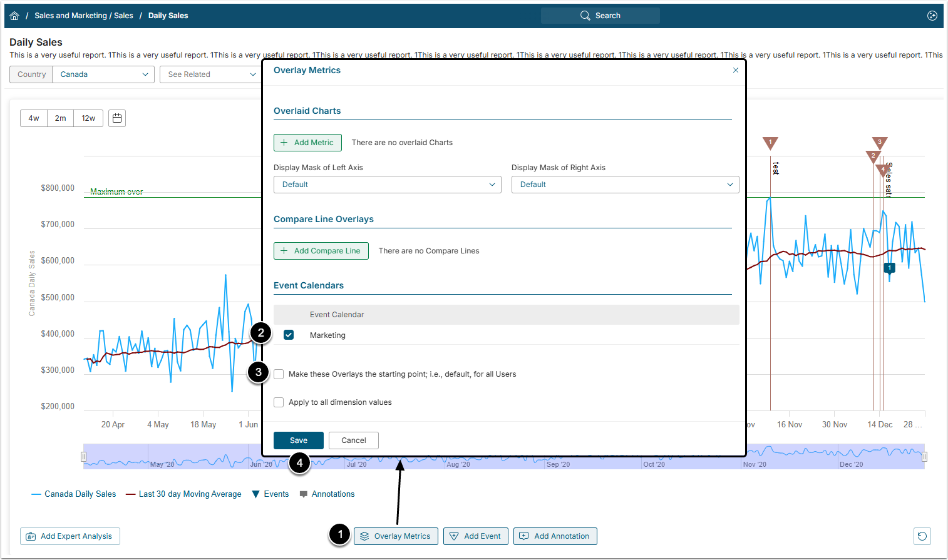Click the Add Annotation button
Viewport: 948px width, 560px height.
(x=555, y=536)
